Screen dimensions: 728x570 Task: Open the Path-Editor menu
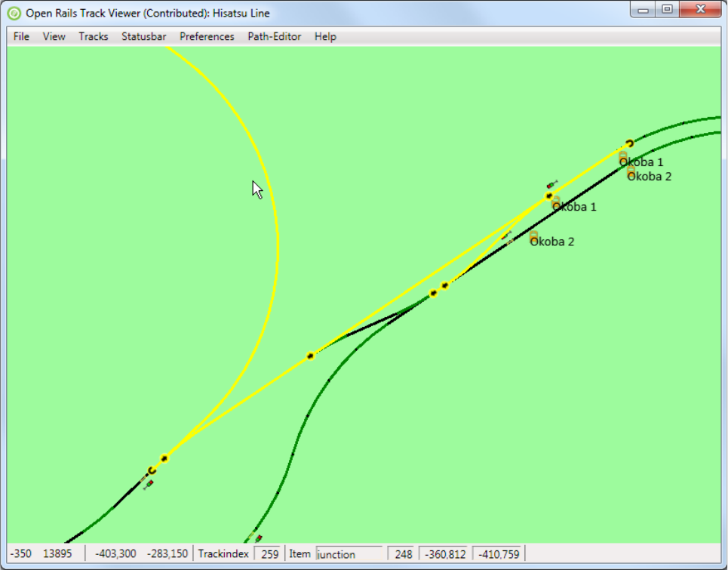point(275,37)
